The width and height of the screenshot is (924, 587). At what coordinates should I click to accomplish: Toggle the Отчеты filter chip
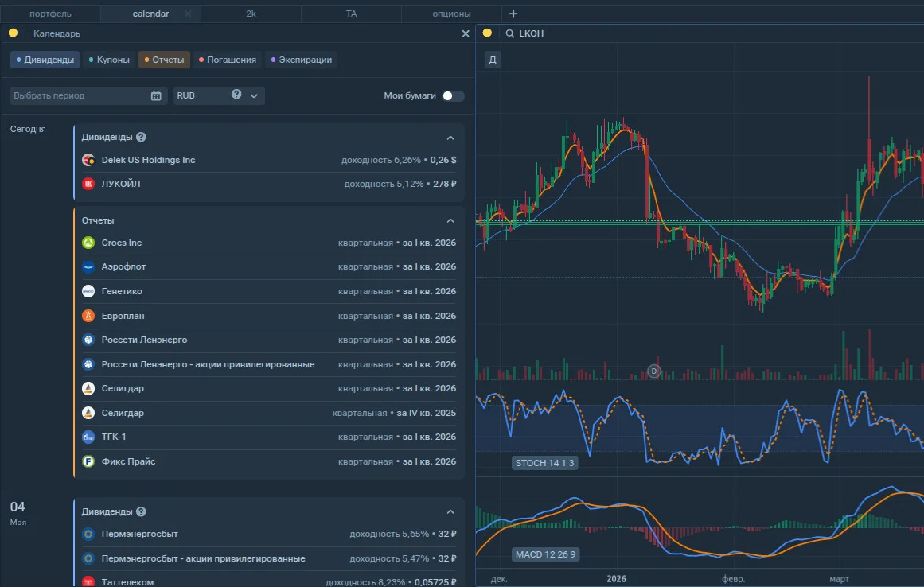tap(165, 60)
